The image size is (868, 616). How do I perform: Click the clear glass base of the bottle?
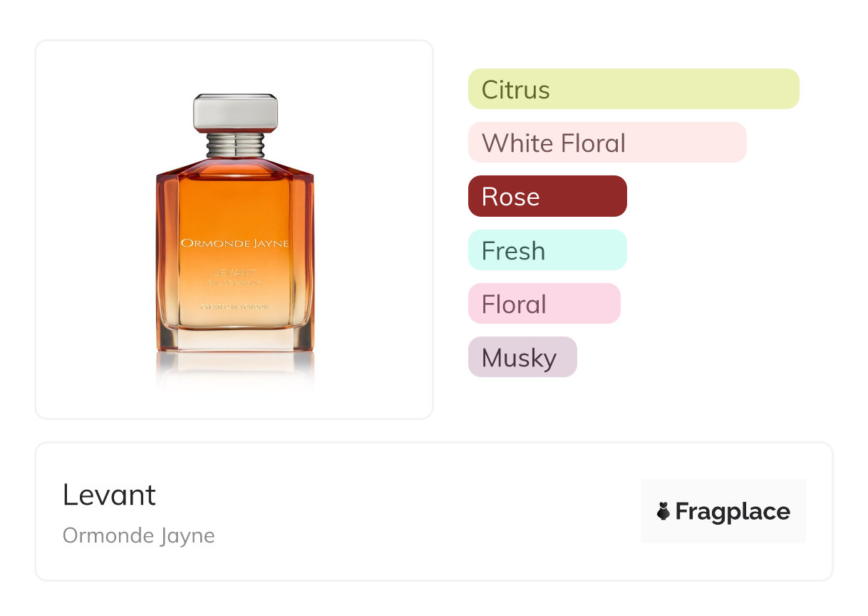pos(235,338)
